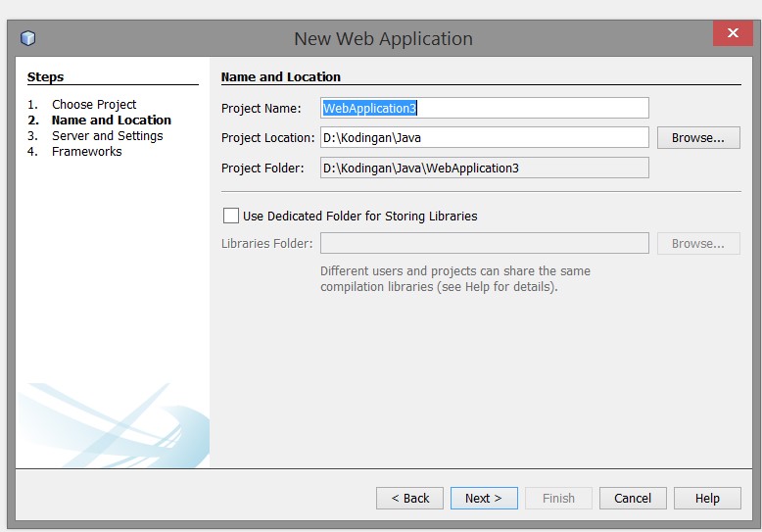Viewport: 762px width, 532px height.
Task: Click the NetBeans cube icon in title bar
Action: coord(28,38)
